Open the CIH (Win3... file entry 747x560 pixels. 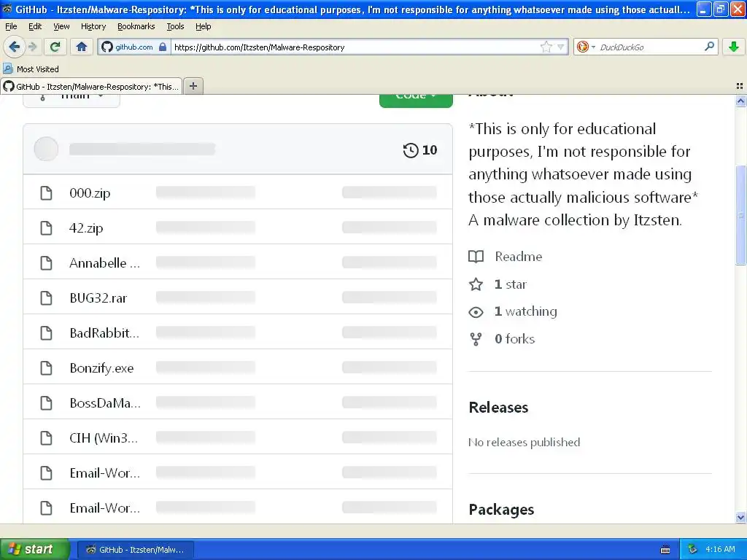point(104,438)
